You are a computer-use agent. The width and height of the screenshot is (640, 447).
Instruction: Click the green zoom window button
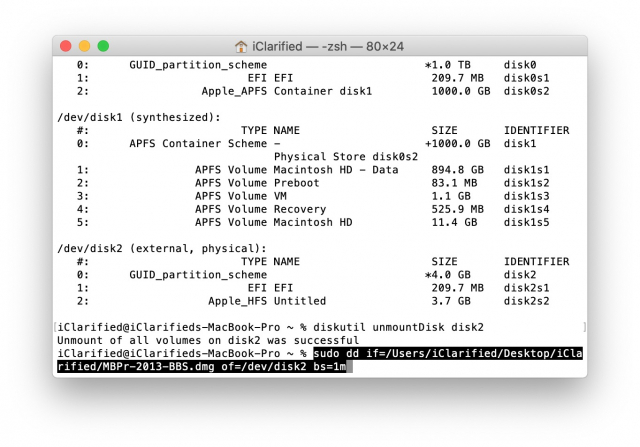coord(103,46)
